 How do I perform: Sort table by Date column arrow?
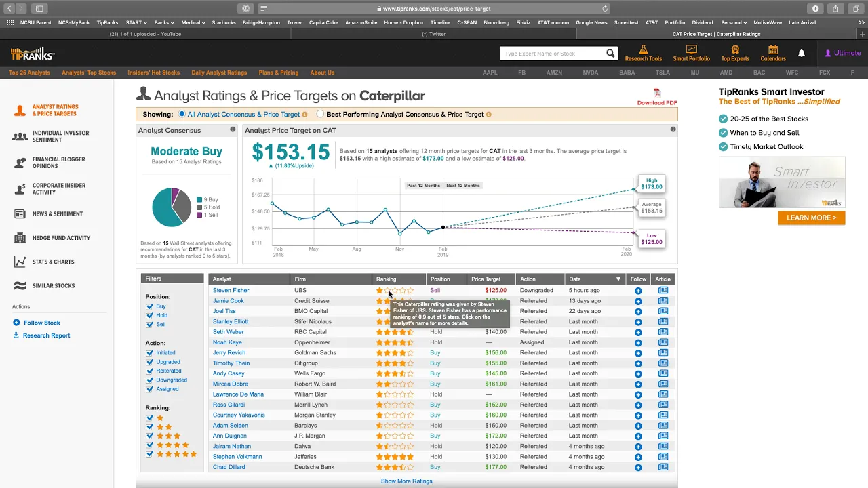[618, 279]
